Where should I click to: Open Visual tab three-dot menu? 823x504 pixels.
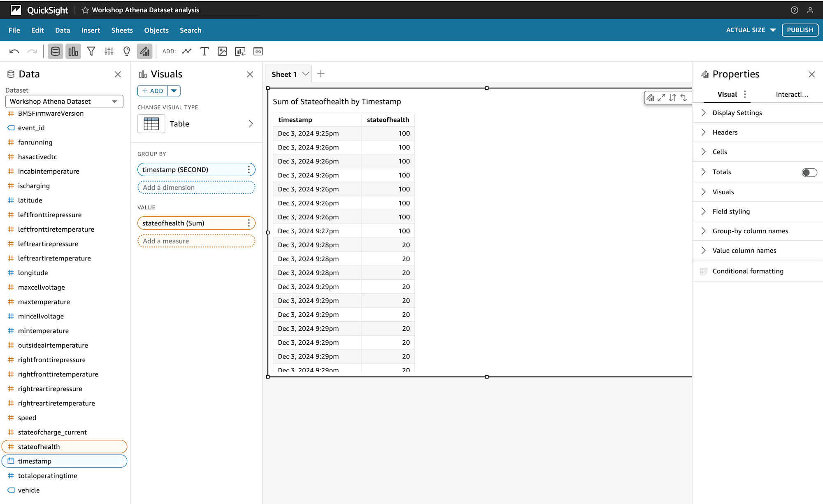point(745,94)
